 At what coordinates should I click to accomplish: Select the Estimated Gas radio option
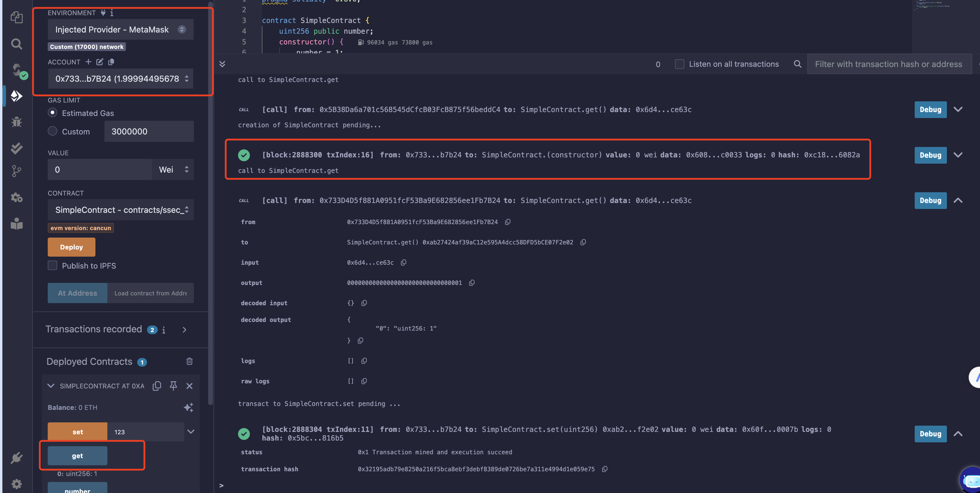pyautogui.click(x=52, y=113)
